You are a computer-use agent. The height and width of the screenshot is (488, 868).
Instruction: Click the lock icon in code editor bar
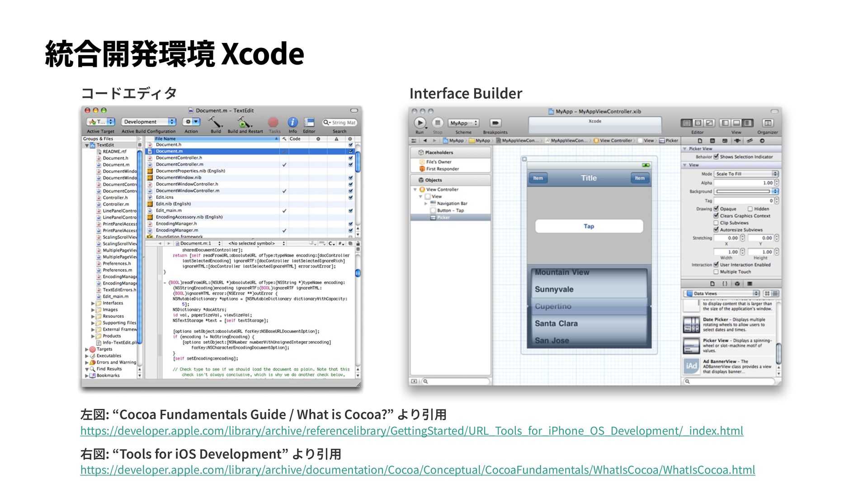pos(358,243)
